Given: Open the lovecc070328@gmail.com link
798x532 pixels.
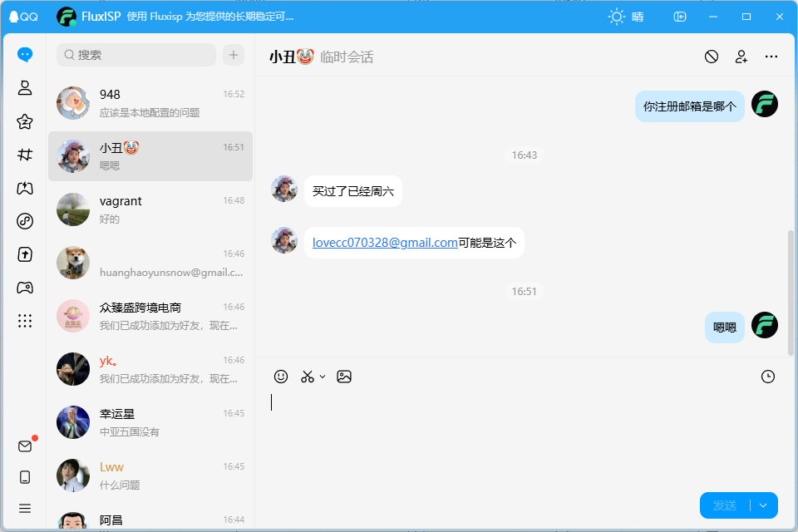Looking at the screenshot, I should [x=385, y=243].
